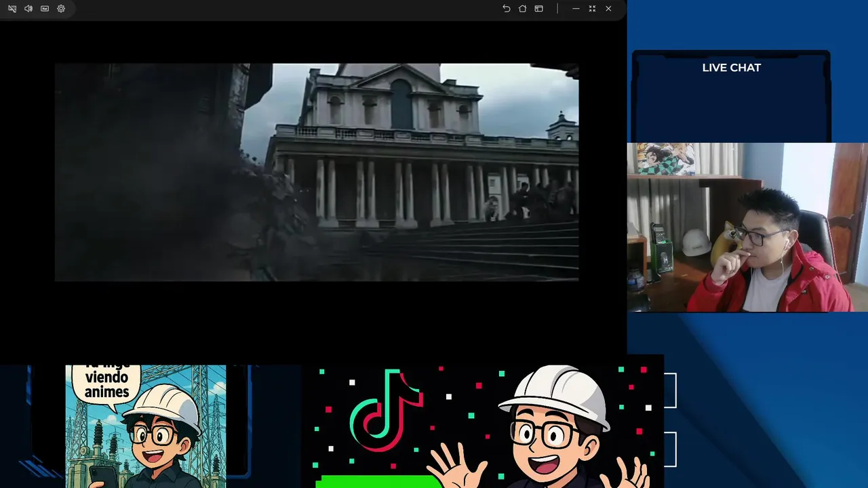
Task: Toggle fullscreen with the arrows icon
Action: click(592, 9)
